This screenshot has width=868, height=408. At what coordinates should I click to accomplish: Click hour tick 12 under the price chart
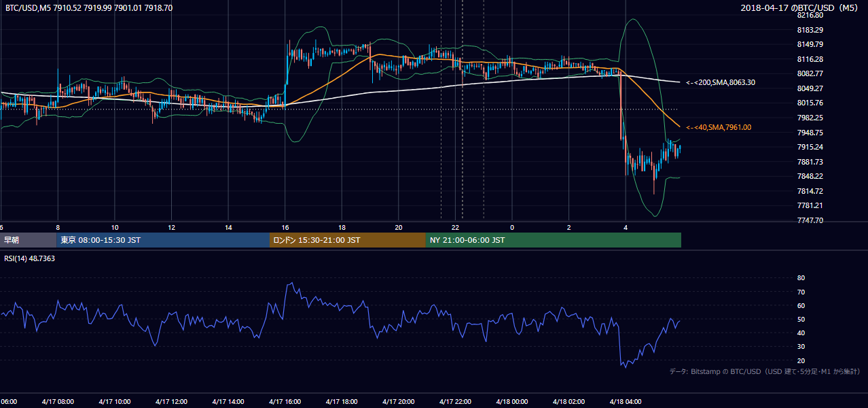(x=172, y=227)
